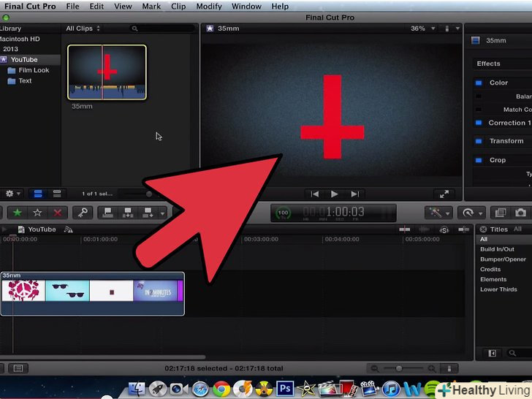The width and height of the screenshot is (532, 399).
Task: Open the edit options dropdown arrow beside Append
Action: click(x=162, y=213)
